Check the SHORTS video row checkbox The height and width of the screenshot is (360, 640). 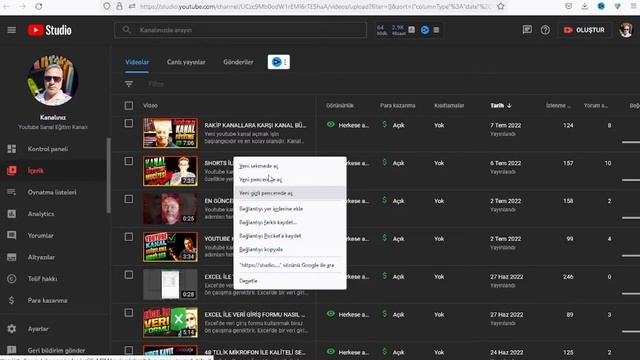129,161
